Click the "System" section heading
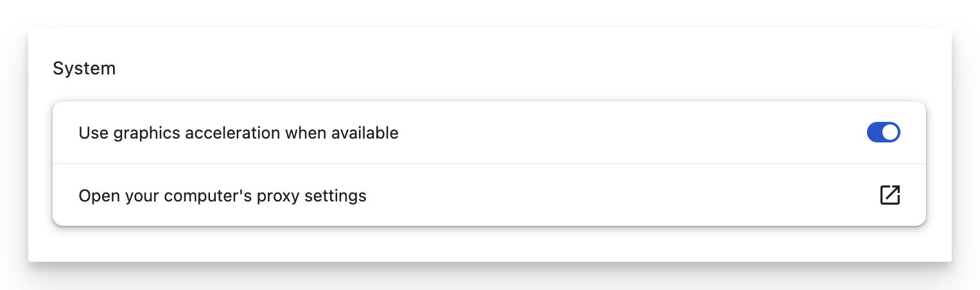The width and height of the screenshot is (980, 290). [x=84, y=69]
